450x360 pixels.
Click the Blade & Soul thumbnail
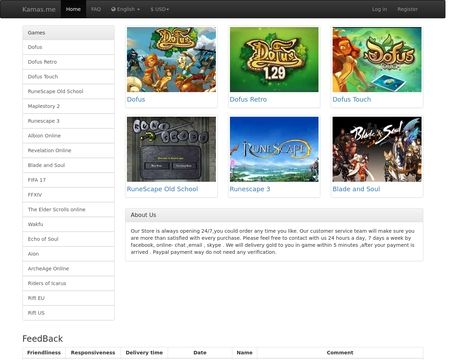click(377, 149)
